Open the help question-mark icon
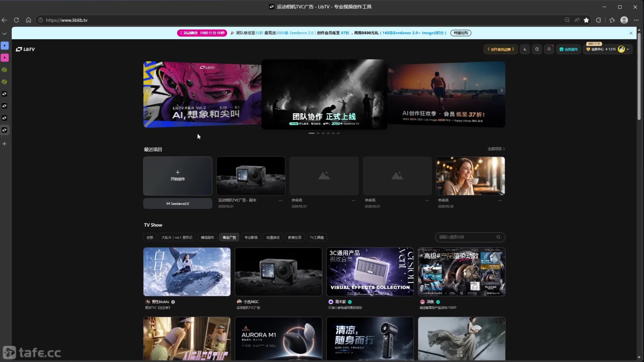 [x=537, y=49]
